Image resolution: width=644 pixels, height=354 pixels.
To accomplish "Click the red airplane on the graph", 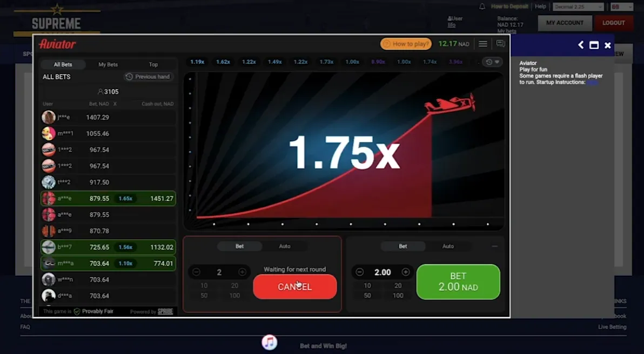I will click(450, 103).
